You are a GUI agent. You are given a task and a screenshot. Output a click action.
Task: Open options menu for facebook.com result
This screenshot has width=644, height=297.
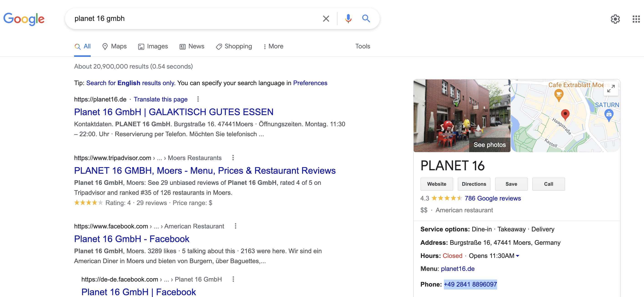tap(236, 226)
